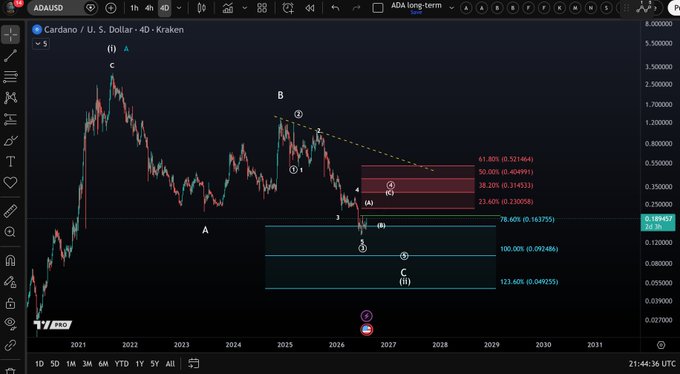680x374 pixels.
Task: Toggle magnet mode for drawings
Action: pyautogui.click(x=10, y=260)
